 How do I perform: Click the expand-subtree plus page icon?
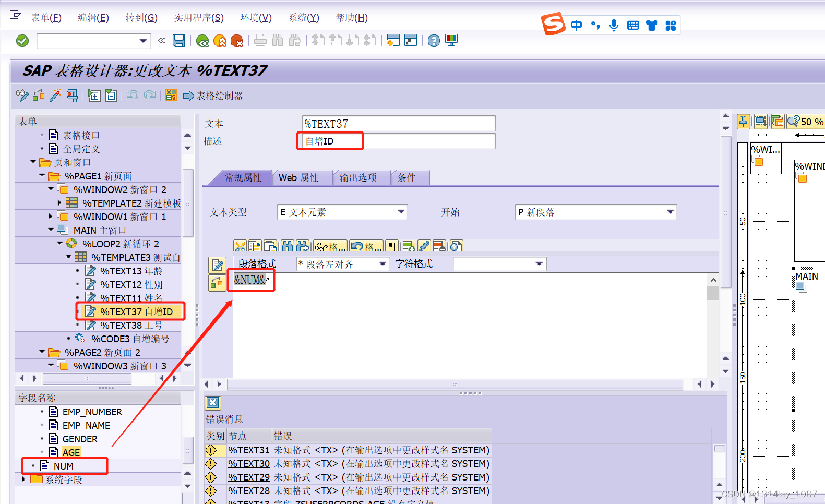94,95
